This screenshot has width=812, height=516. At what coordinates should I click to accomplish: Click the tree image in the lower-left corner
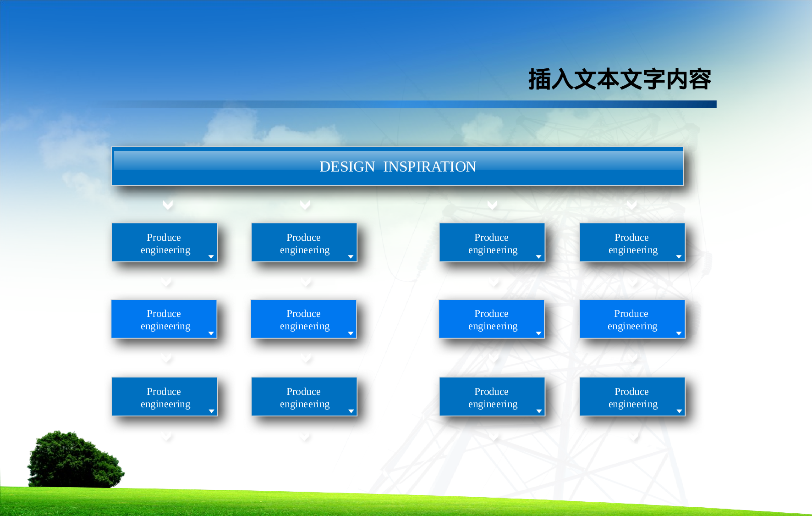click(x=73, y=459)
